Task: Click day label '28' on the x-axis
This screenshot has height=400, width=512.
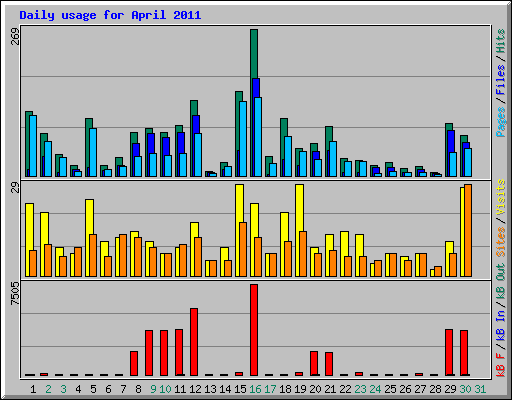Action: [435, 389]
